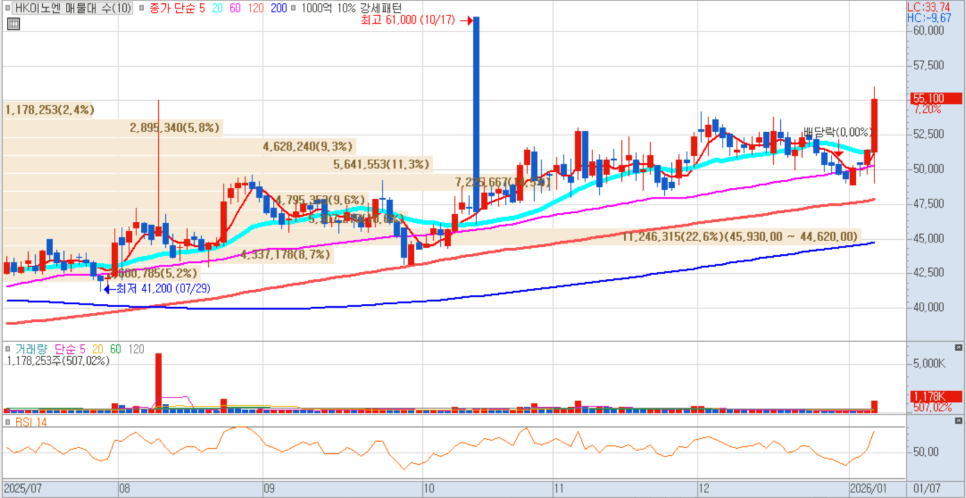This screenshot has width=966, height=498.
Task: Click the red 1,178K volume axis tag
Action: click(x=928, y=397)
